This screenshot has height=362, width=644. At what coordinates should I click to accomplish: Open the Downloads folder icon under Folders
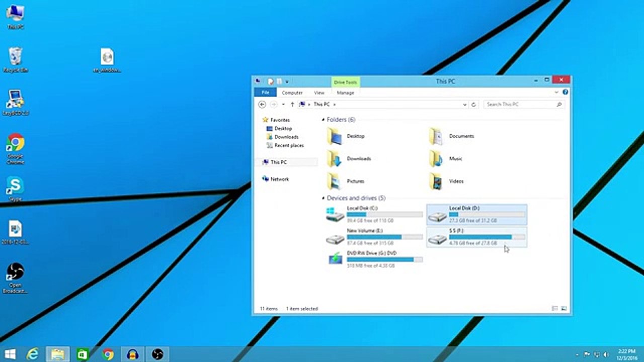(334, 159)
